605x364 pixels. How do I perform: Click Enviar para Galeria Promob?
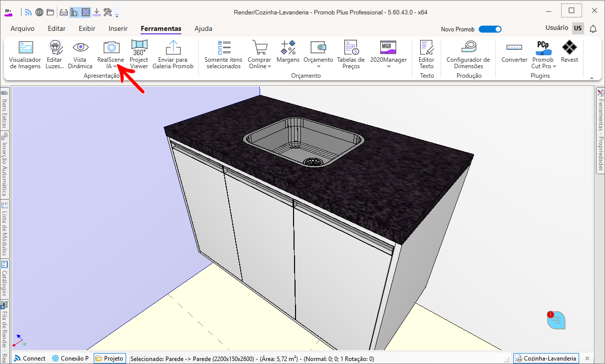[173, 55]
